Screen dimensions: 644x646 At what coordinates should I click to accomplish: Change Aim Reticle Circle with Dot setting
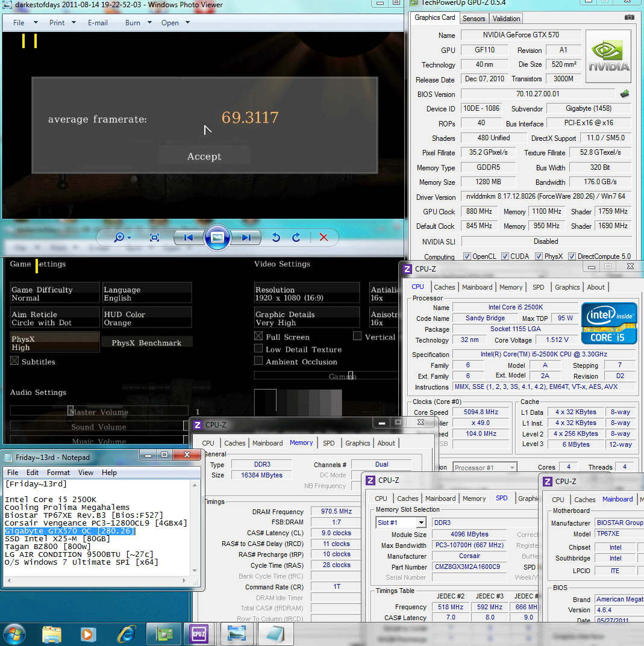point(55,318)
